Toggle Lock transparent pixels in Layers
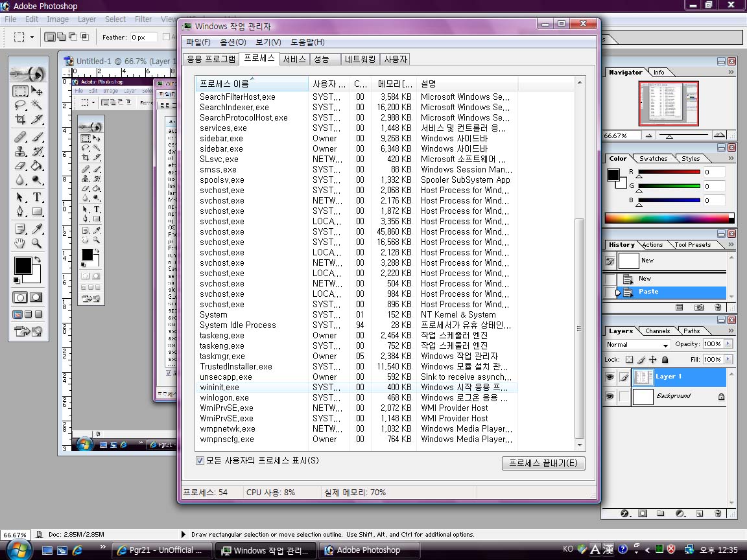This screenshot has height=560, width=747. click(630, 360)
